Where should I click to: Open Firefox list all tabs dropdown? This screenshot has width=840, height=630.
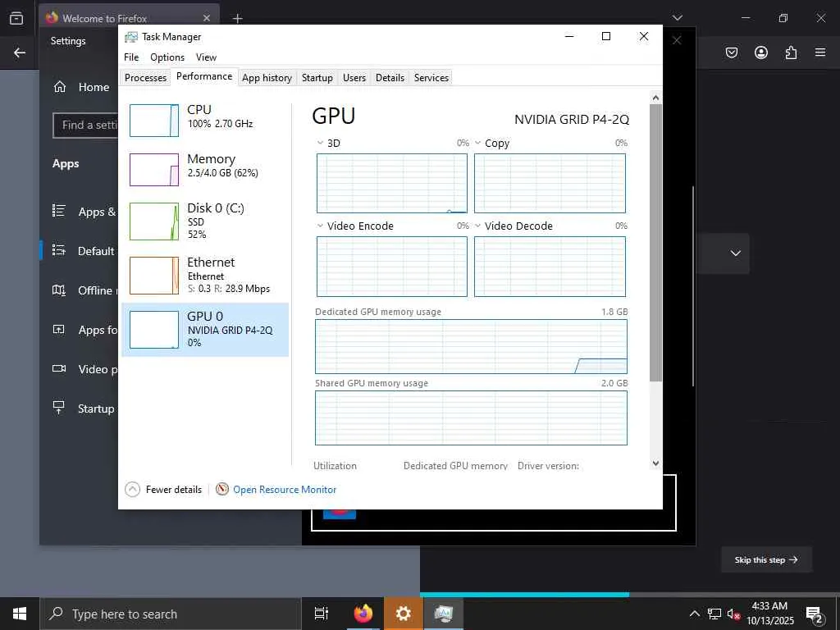pos(678,18)
